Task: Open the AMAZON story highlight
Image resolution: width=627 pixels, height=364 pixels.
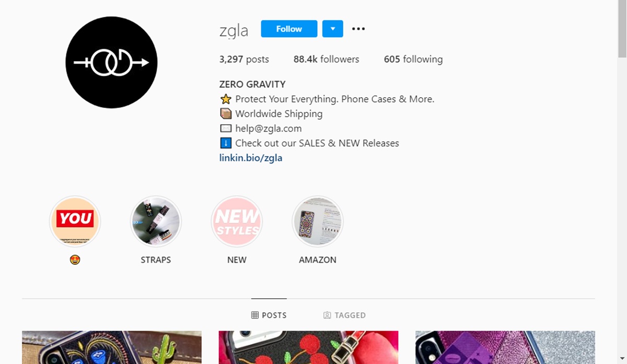Action: point(318,221)
